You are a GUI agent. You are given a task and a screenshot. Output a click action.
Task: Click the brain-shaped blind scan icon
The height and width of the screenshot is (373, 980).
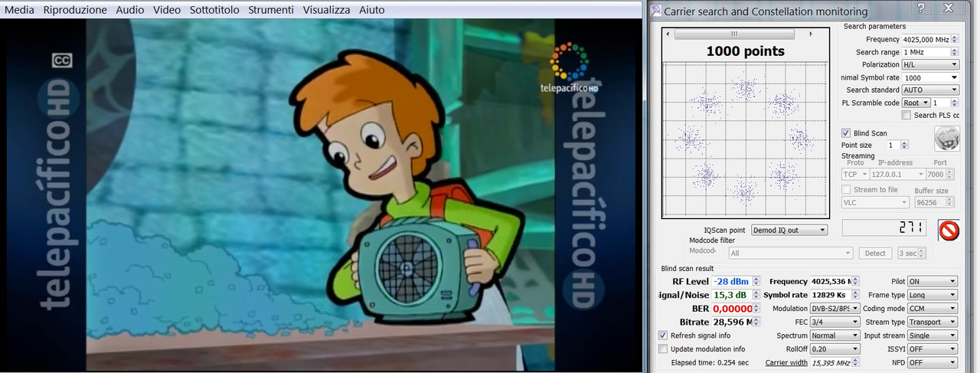click(946, 139)
